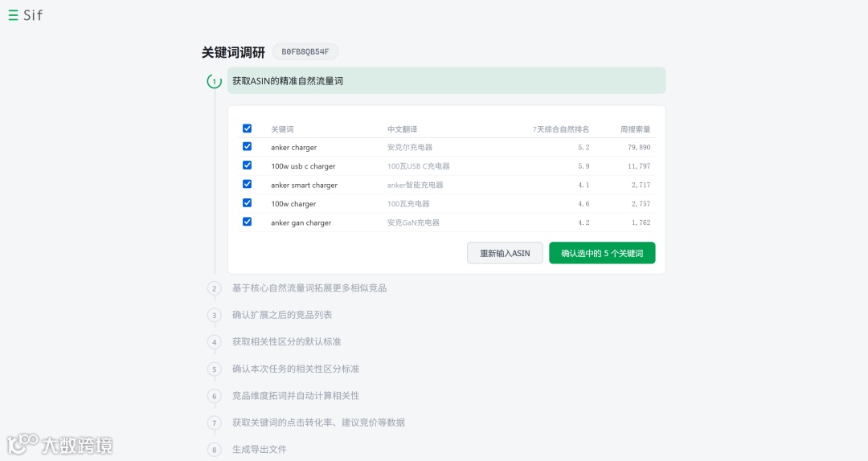
Task: Click the 关键词 column header
Action: tap(282, 129)
